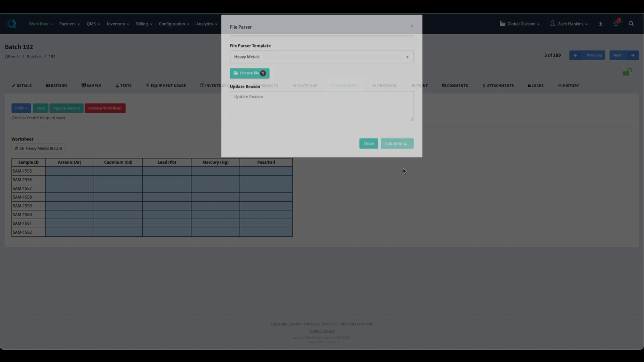Toggle the green unlock padlock icon
This screenshot has height=362, width=644.
click(x=627, y=72)
